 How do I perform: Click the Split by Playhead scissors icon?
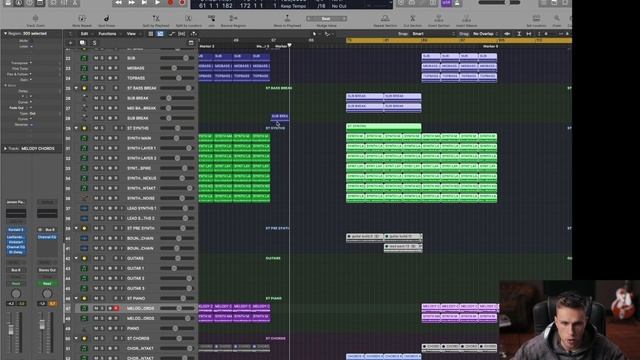[156, 19]
